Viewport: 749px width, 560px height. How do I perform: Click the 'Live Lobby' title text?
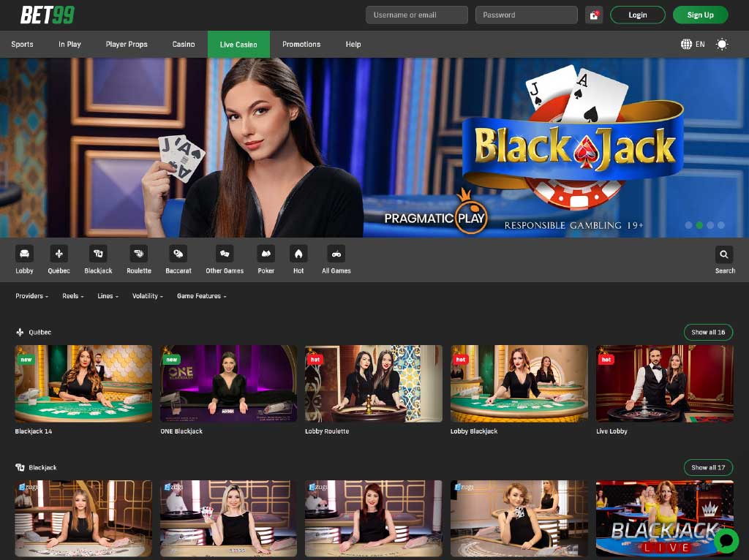coord(612,431)
